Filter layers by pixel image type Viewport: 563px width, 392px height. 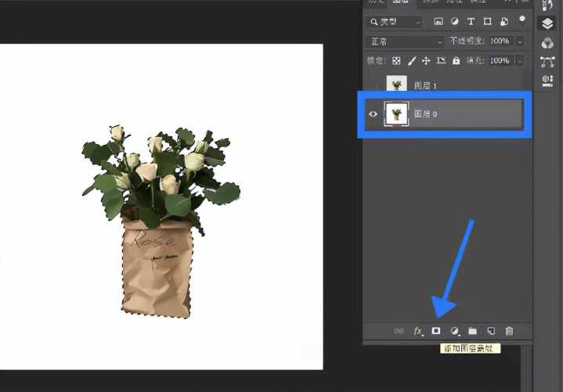438,21
